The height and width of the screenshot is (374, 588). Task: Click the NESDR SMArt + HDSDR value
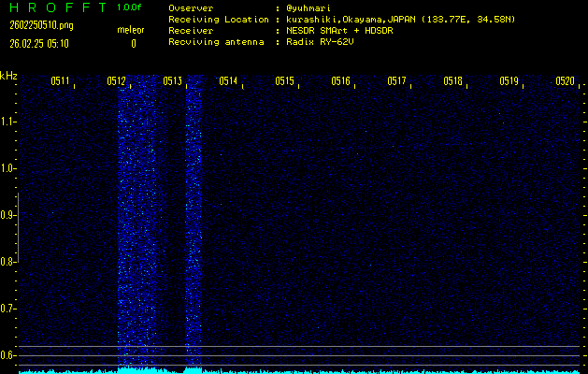[x=339, y=31]
